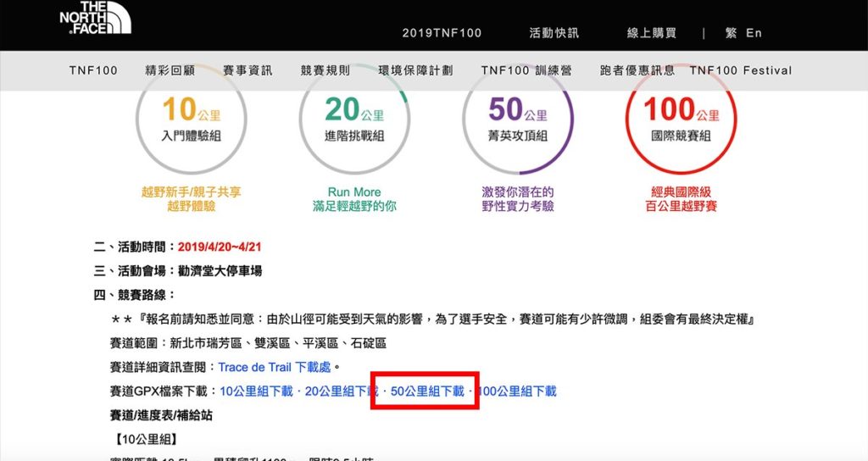Download the 50公里組 GPX file
This screenshot has width=868, height=461.
click(x=427, y=392)
